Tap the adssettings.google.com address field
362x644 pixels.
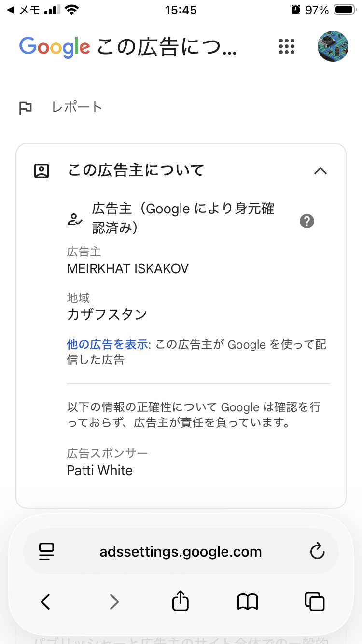coord(181,551)
